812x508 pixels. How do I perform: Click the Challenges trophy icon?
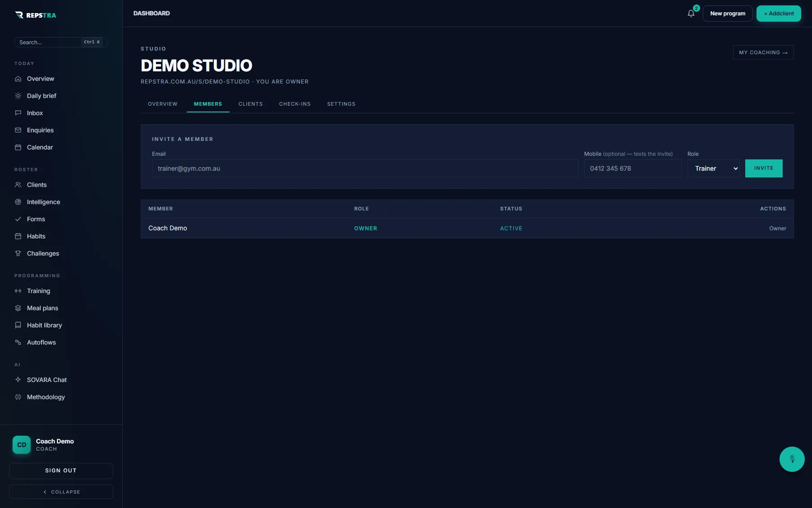(x=18, y=253)
